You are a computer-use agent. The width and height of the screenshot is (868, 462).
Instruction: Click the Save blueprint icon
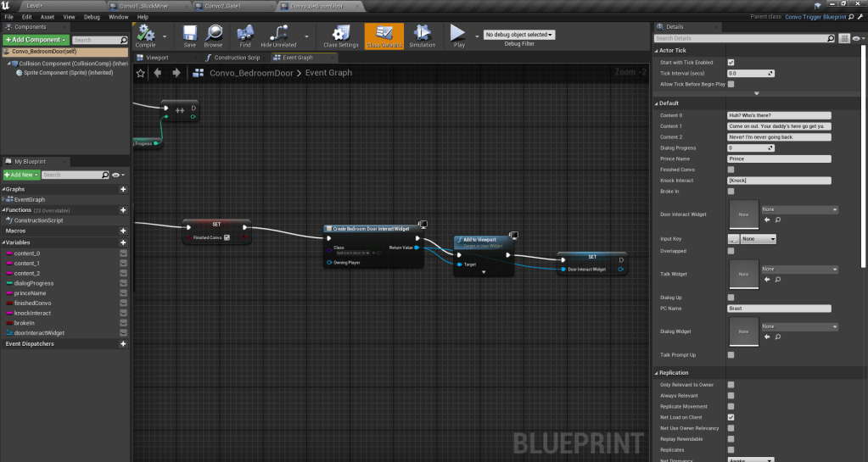[189, 34]
